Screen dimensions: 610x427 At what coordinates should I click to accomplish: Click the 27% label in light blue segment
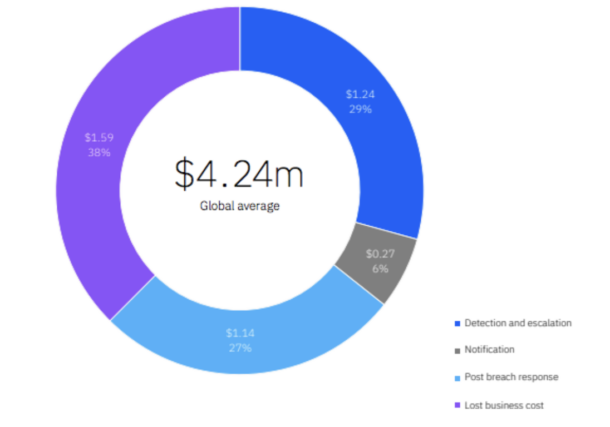click(240, 348)
